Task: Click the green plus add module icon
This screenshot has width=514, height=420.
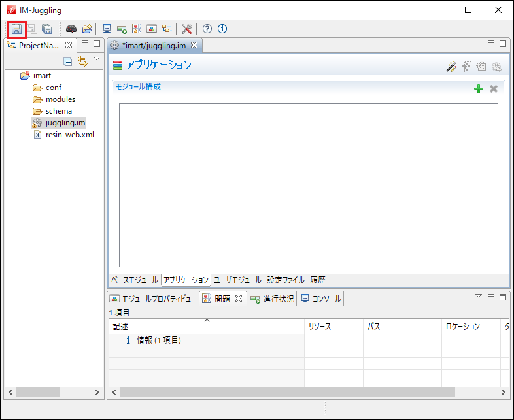Action: tap(479, 89)
